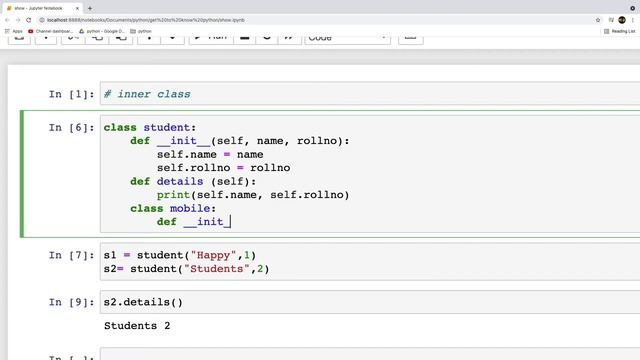This screenshot has height=360, width=640.
Task: Go back in browser history
Action: 7,20
